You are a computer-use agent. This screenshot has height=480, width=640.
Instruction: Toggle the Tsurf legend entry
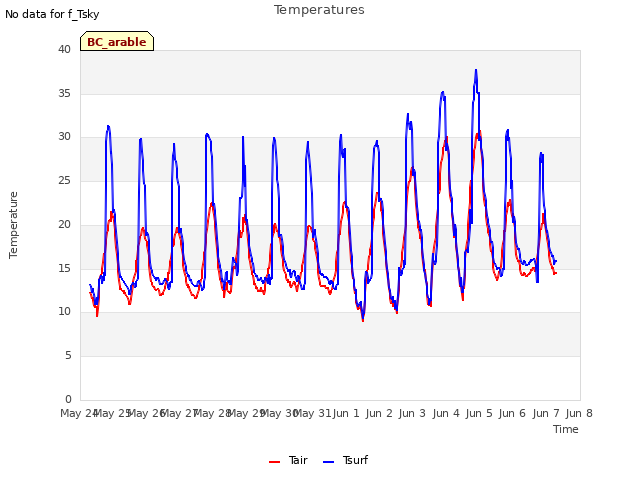(x=345, y=460)
